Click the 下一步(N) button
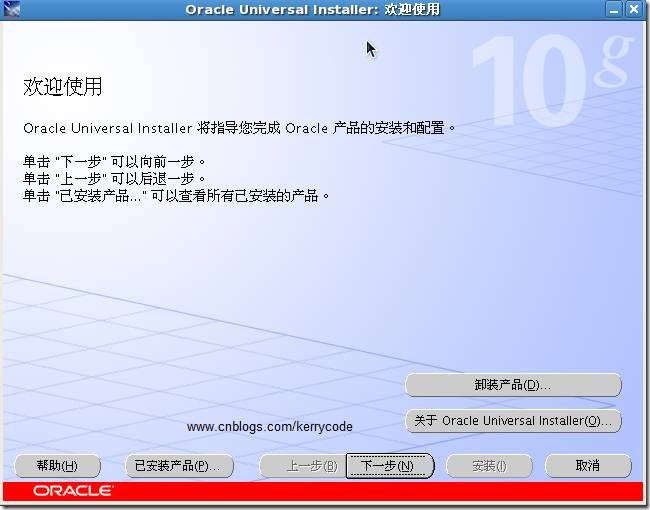 [390, 466]
